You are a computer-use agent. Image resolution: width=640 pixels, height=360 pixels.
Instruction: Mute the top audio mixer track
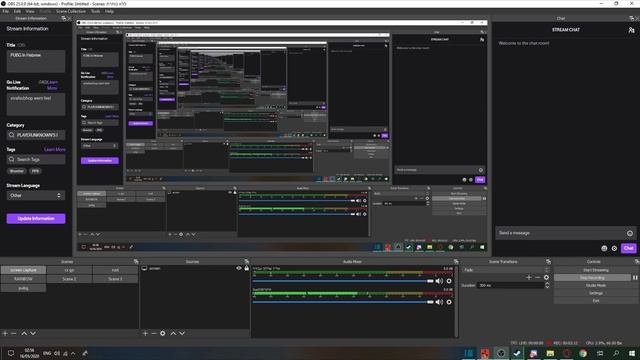(439, 281)
